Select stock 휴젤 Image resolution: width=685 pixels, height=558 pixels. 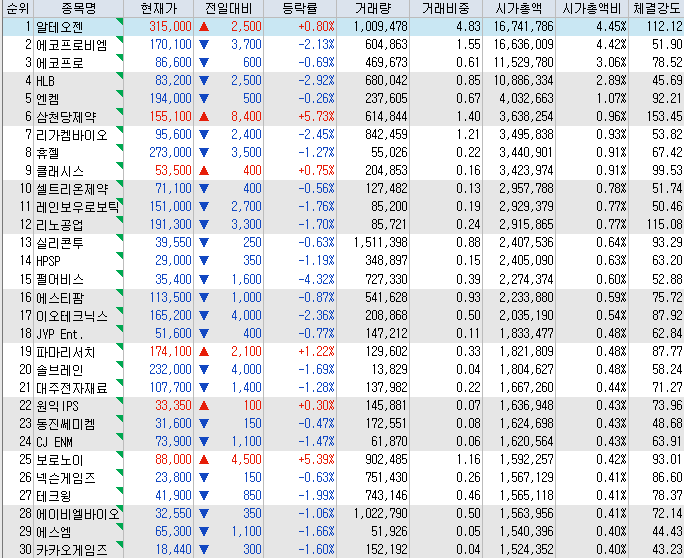coord(48,153)
